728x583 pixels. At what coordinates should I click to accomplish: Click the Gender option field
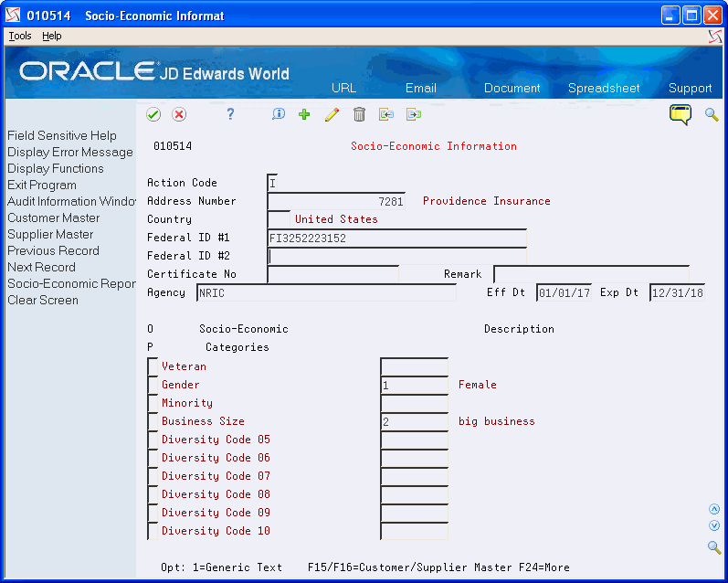(153, 385)
